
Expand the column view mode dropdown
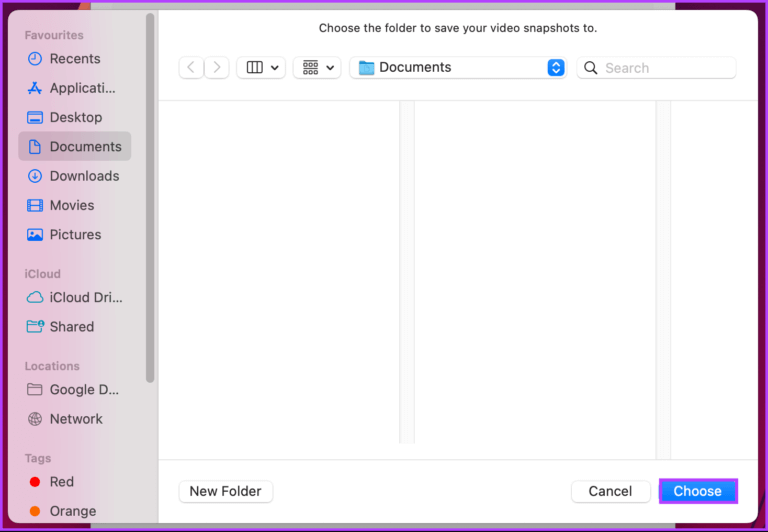[x=261, y=68]
